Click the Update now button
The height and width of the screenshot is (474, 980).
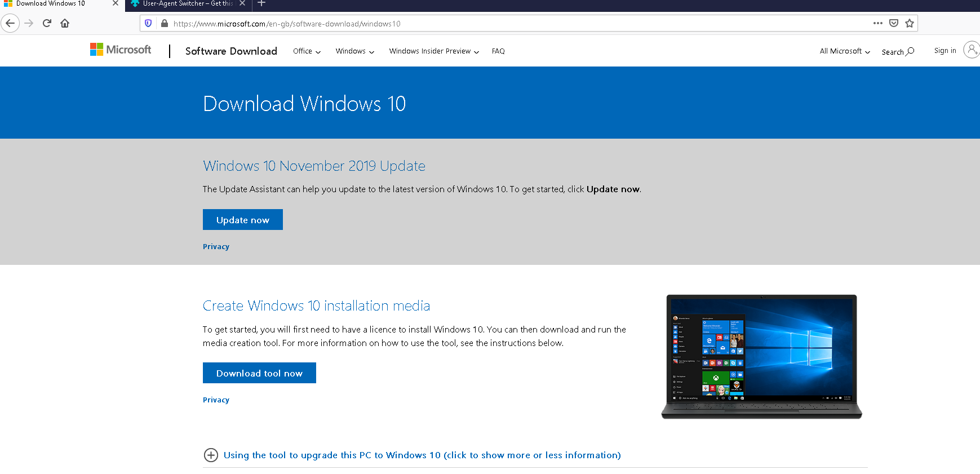click(243, 220)
